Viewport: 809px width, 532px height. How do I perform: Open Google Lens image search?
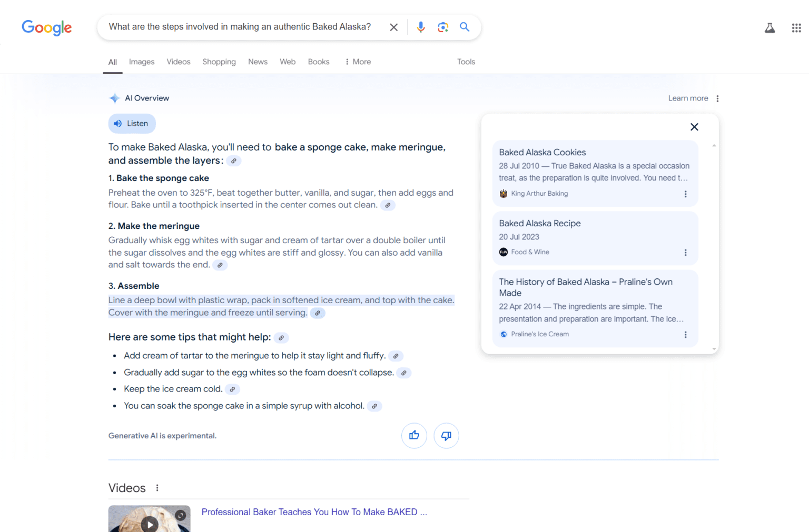pos(442,27)
